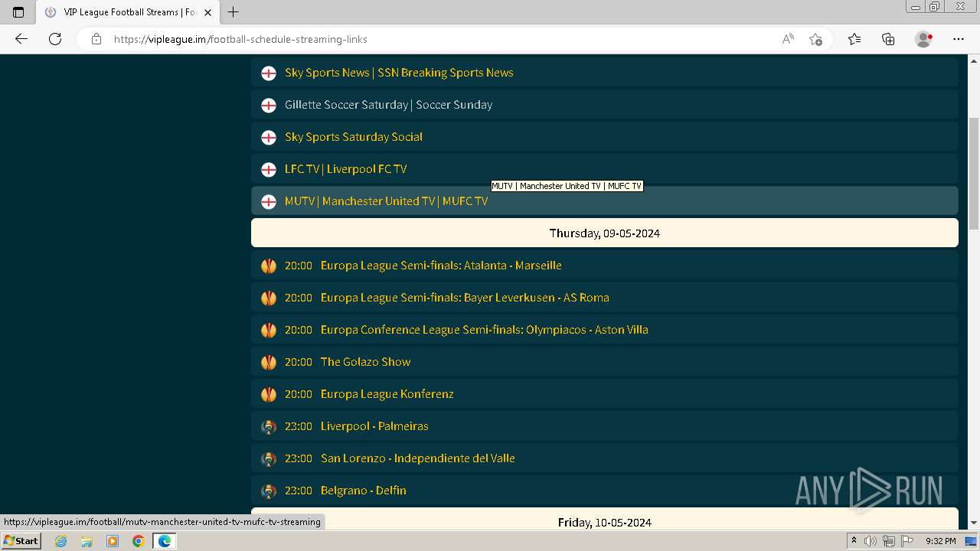The height and width of the screenshot is (551, 980).
Task: Click Europa League icon beside Olympiacos - Aston Villa
Action: (x=269, y=330)
